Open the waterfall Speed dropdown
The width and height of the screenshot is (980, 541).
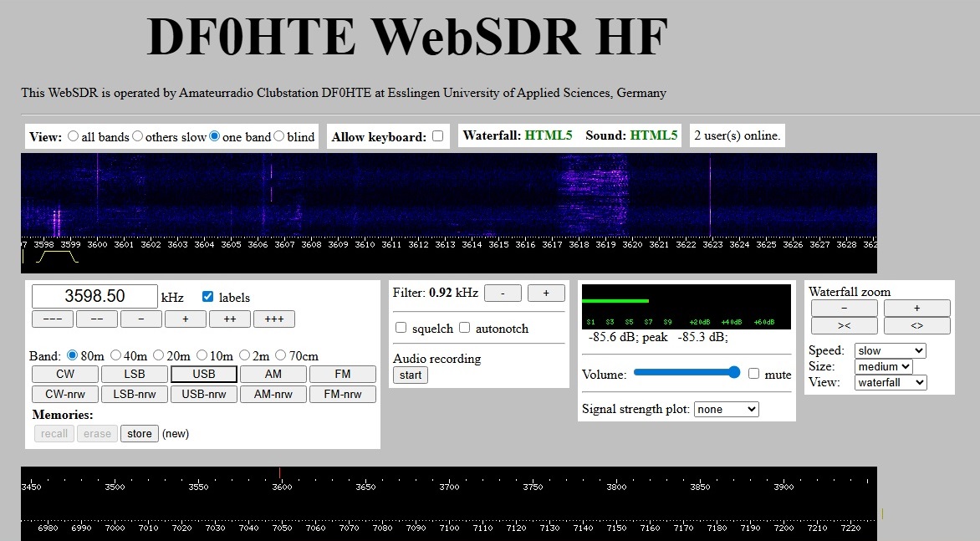890,350
